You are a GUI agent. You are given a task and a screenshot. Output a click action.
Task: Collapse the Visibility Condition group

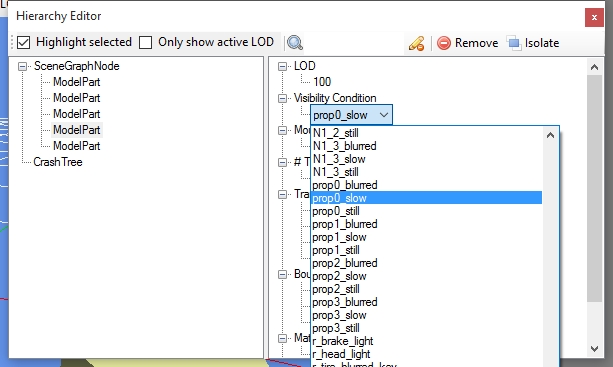pyautogui.click(x=282, y=98)
